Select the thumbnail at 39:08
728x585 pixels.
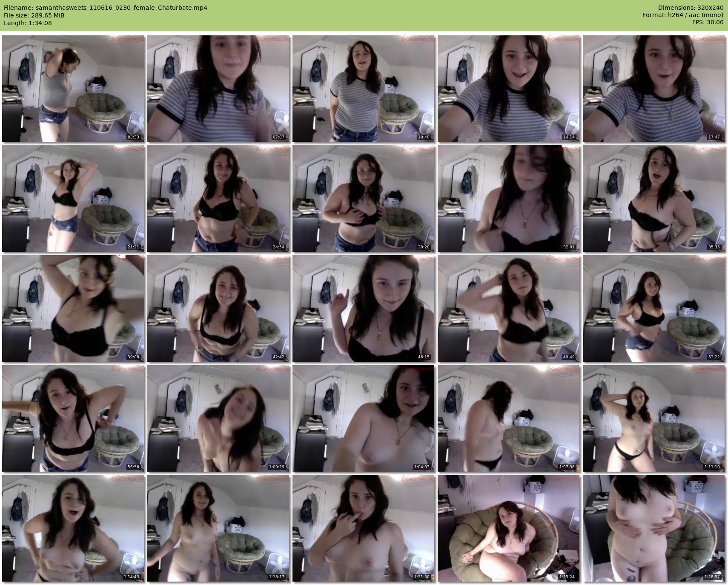pyautogui.click(x=73, y=308)
